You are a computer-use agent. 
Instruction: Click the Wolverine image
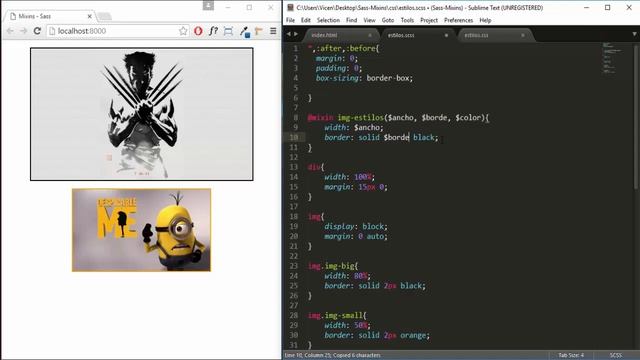(142, 114)
